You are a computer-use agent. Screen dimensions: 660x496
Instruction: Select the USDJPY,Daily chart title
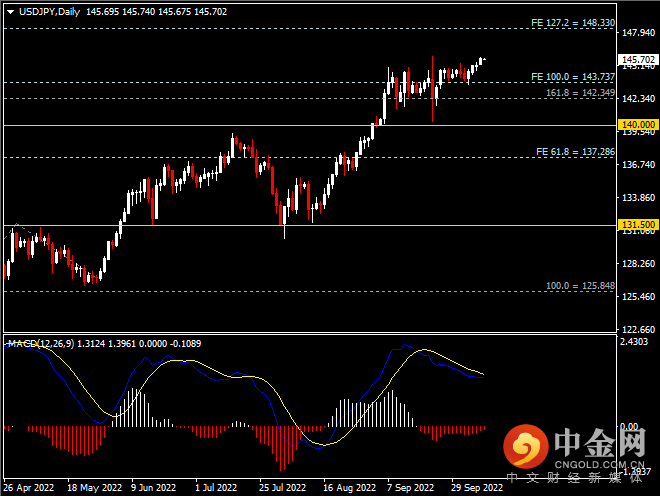point(49,12)
